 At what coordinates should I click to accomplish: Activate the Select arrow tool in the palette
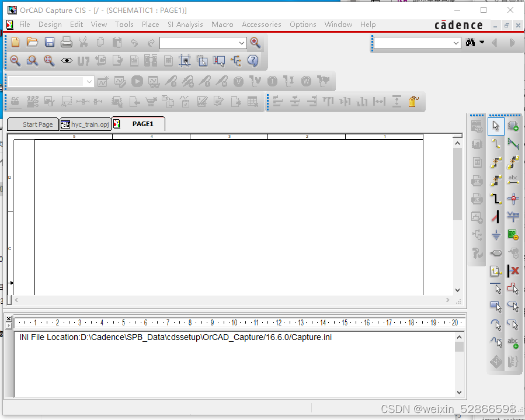[x=496, y=126]
